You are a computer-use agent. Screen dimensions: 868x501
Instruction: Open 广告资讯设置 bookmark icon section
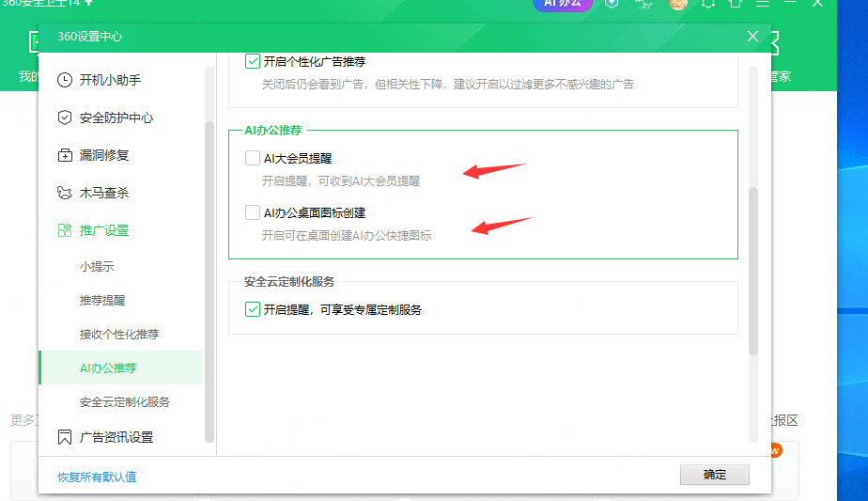[105, 437]
